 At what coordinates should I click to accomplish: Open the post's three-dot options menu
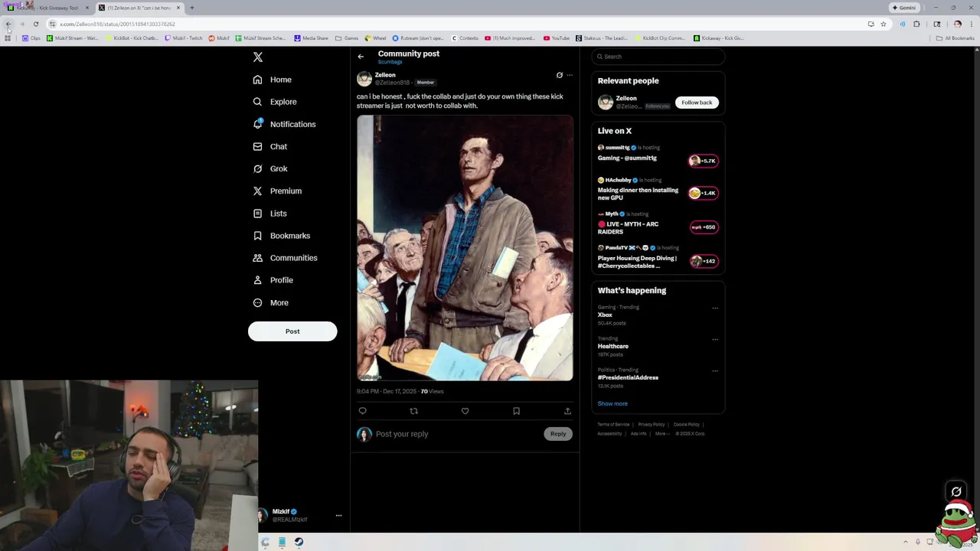point(570,75)
